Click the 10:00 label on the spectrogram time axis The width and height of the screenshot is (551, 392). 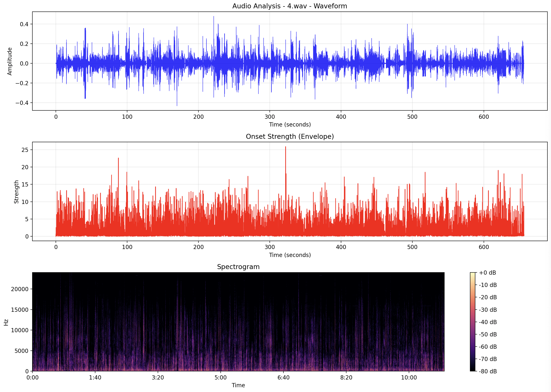409,378
